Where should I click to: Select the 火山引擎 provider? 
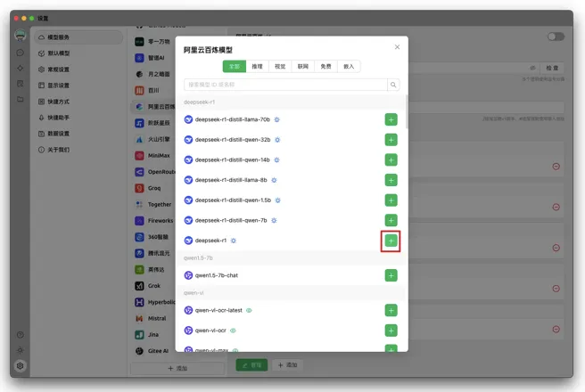click(153, 139)
